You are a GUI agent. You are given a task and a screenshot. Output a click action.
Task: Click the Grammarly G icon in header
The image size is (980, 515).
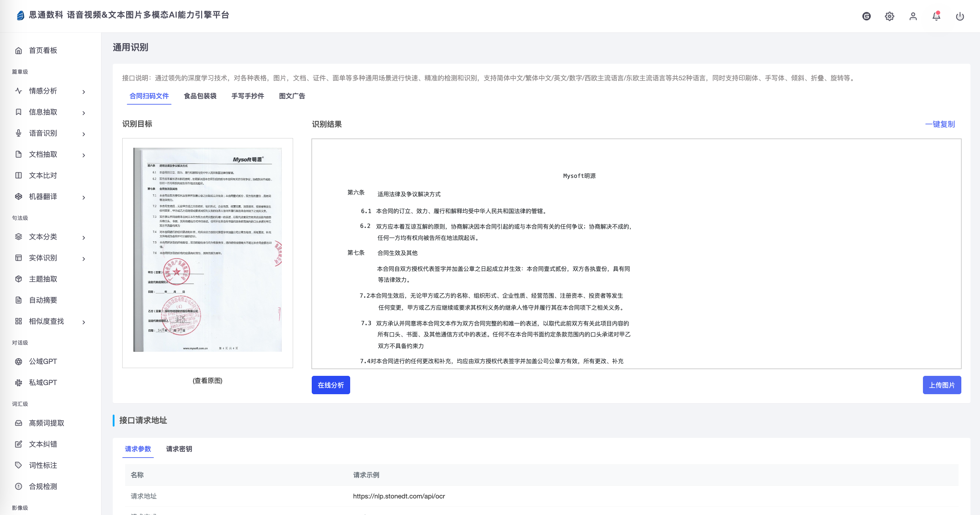coord(866,16)
